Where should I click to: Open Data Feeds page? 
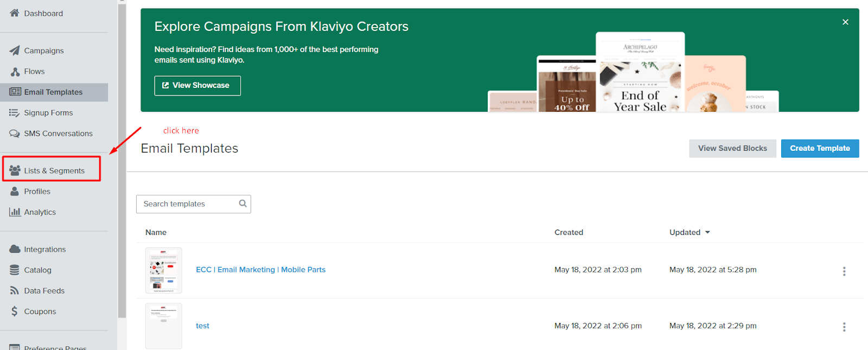(x=44, y=291)
